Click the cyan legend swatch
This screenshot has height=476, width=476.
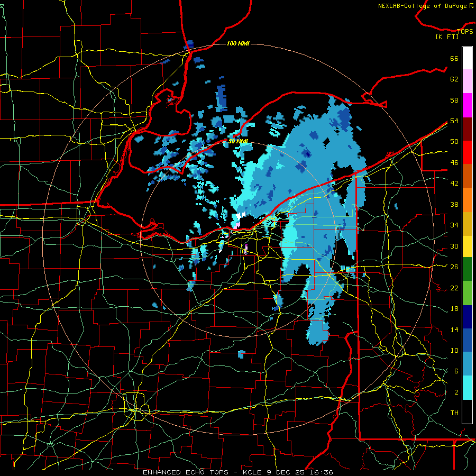[x=467, y=388]
